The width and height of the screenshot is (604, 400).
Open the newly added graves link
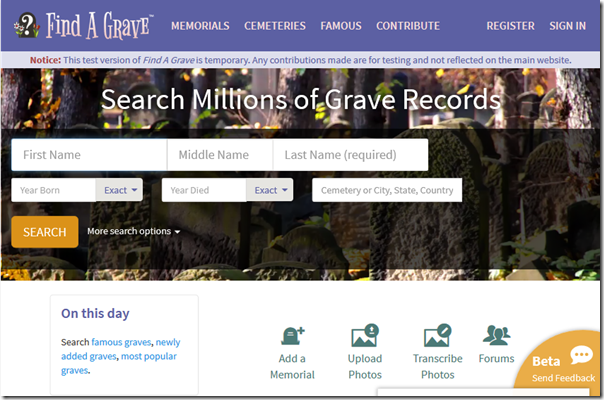pyautogui.click(x=121, y=349)
